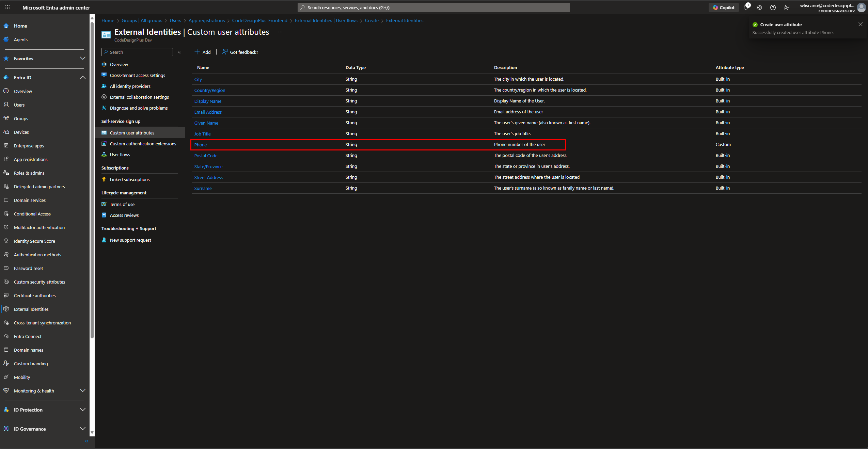Screen dimensions: 868x449
Task: Click Home breadcrumb link
Action: (x=108, y=20)
